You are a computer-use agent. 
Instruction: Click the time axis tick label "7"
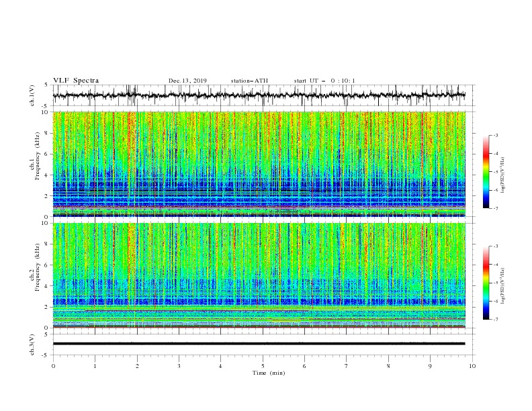[x=347, y=366]
